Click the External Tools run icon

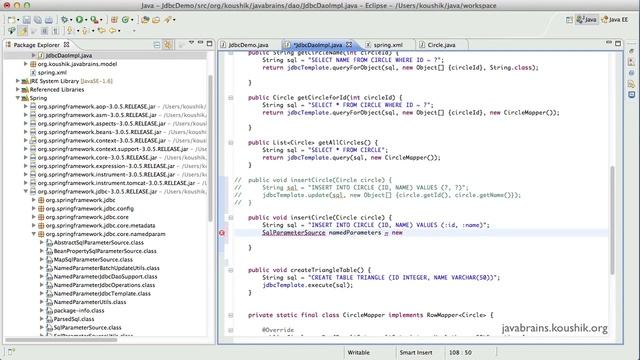(94, 20)
